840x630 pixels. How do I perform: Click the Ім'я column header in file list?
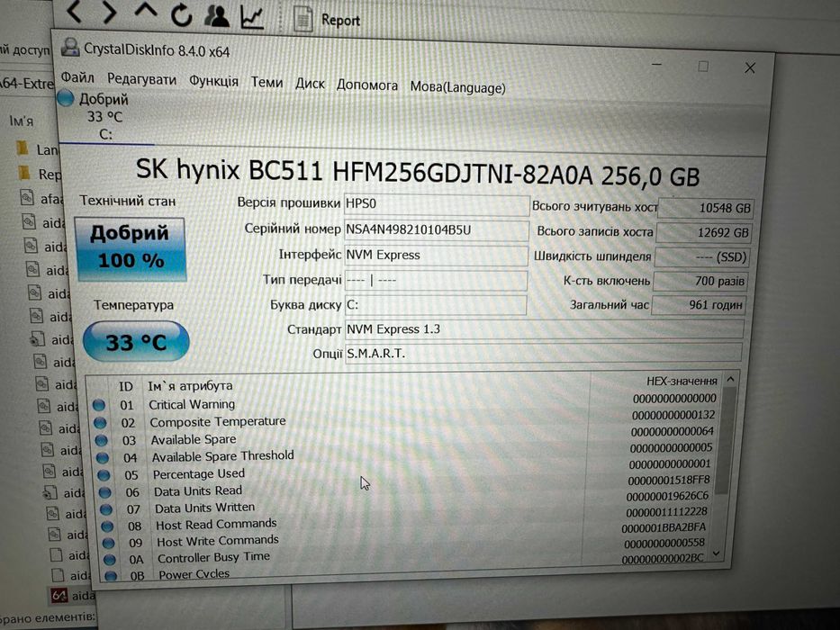click(22, 121)
